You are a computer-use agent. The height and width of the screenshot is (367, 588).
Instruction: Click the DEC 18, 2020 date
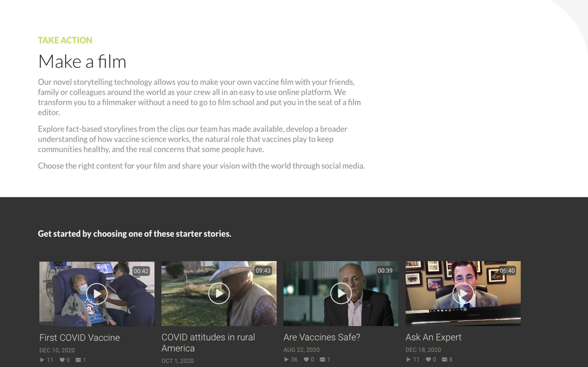423,350
